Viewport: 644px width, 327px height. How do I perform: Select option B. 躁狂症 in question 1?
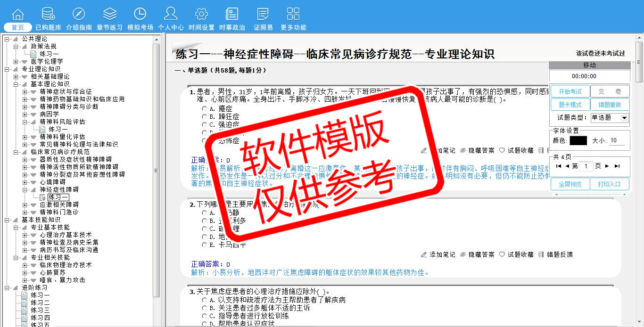[x=204, y=116]
